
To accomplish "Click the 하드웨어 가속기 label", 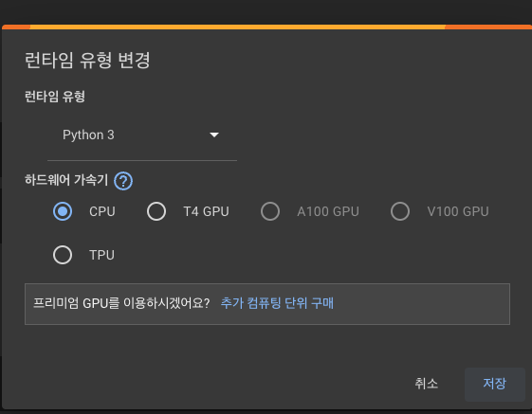I will click(66, 180).
